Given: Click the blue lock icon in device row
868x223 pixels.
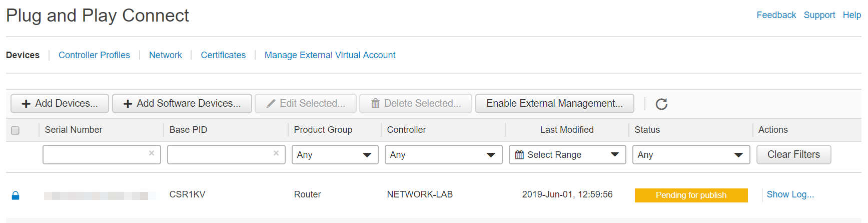Looking at the screenshot, I should point(16,195).
